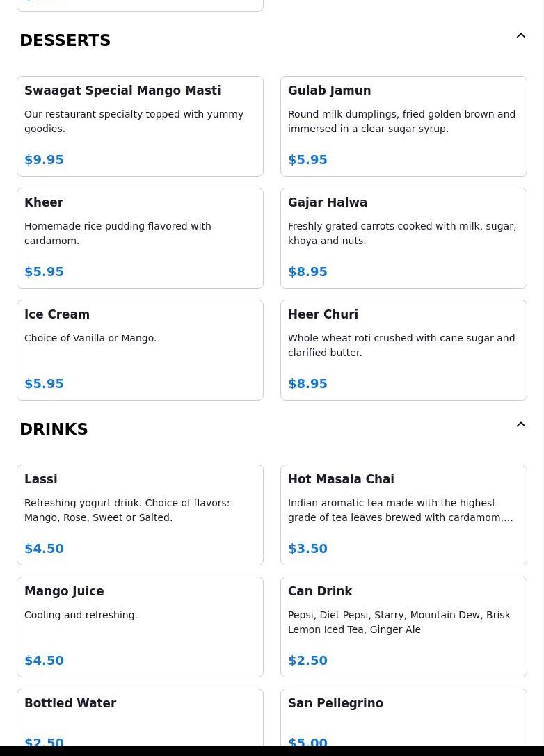
Task: Open the Gulab Jamun item
Action: point(403,127)
